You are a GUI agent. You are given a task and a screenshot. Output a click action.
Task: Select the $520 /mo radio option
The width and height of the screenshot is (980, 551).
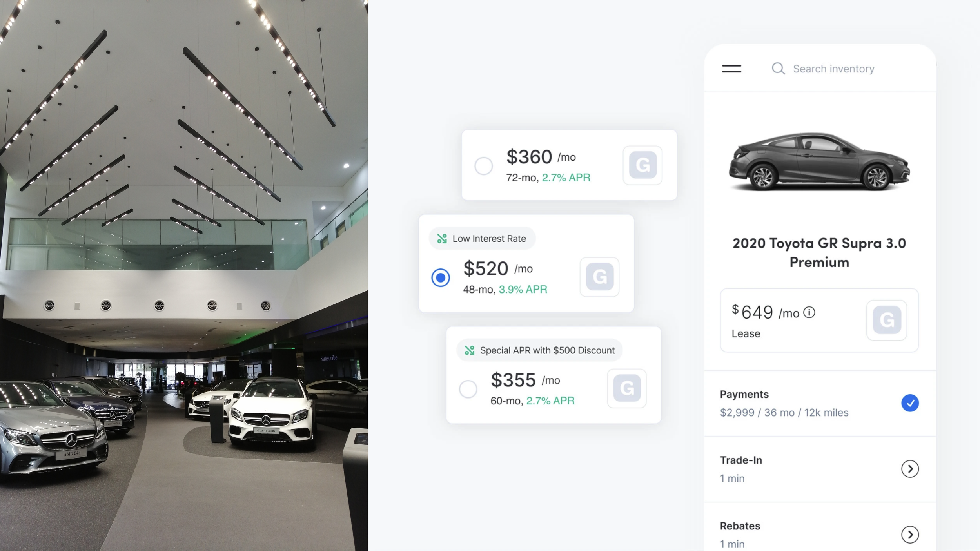[x=441, y=277]
